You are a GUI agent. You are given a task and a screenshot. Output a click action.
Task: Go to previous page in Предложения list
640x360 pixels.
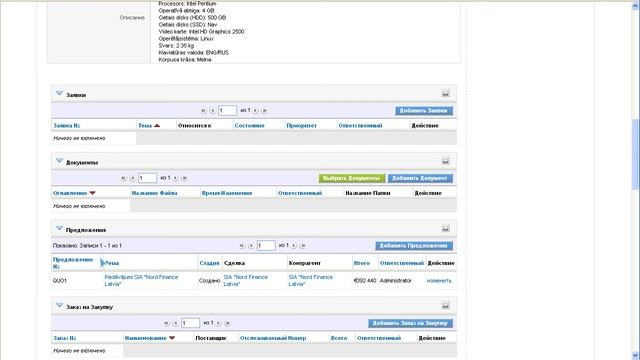[x=251, y=246]
